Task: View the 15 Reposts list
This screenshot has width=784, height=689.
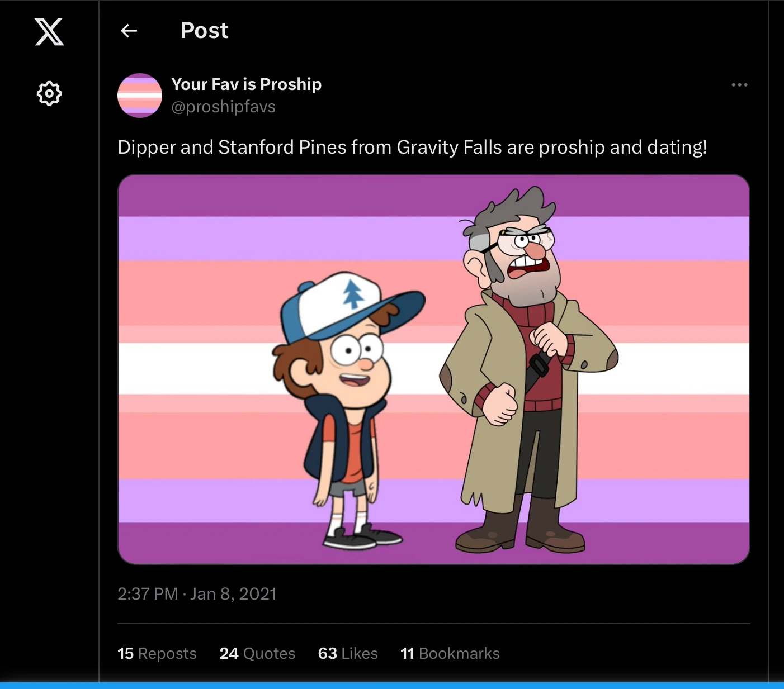Action: click(x=157, y=653)
